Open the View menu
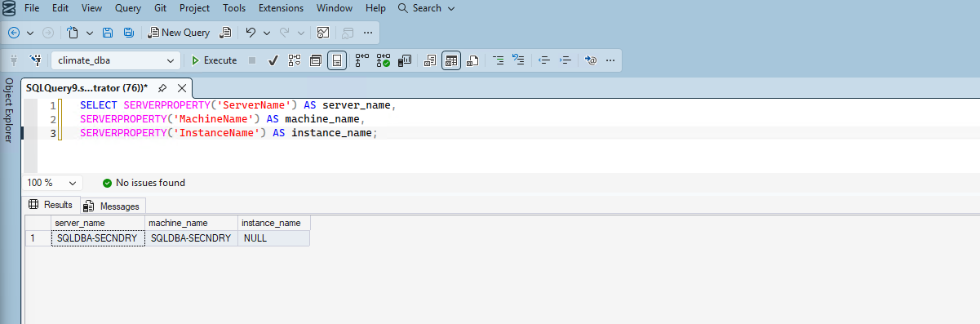The width and height of the screenshot is (980, 324). pyautogui.click(x=91, y=8)
